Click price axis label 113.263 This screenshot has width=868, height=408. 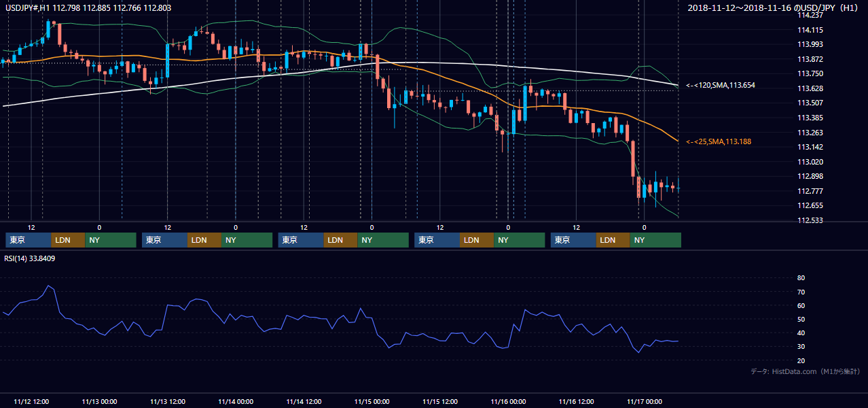[x=810, y=133]
